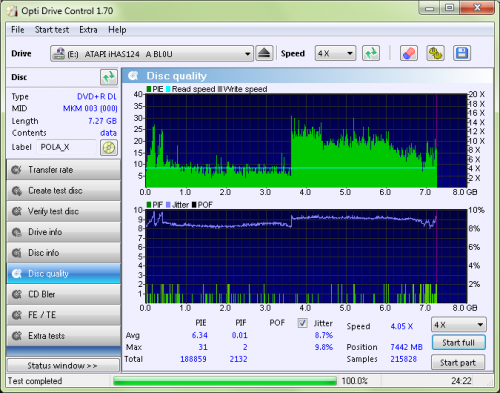
Task: Click the speed refresh arrows icon
Action: click(371, 53)
